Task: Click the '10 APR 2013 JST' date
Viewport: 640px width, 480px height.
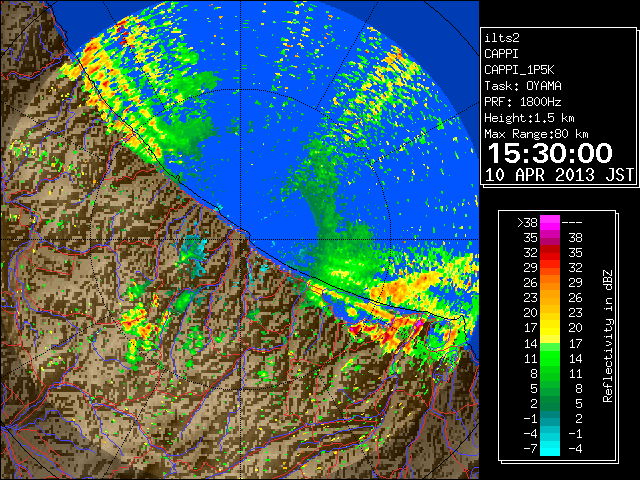Action: (x=559, y=175)
